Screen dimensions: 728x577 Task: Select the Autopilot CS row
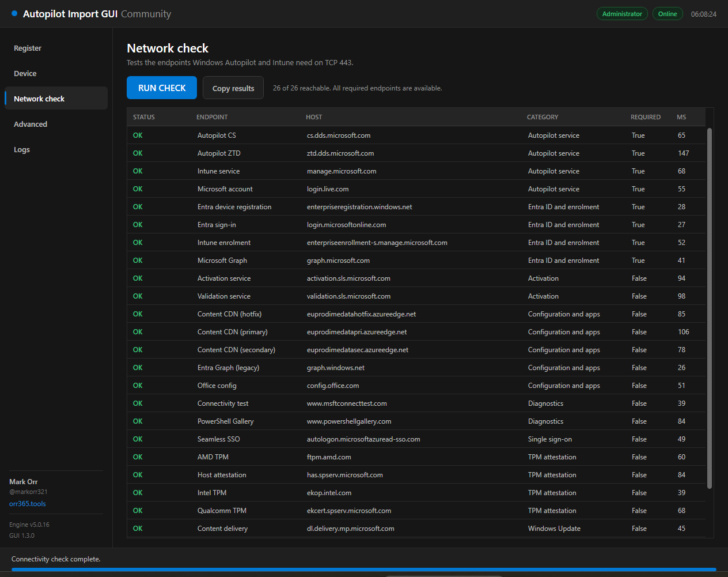[x=416, y=135]
